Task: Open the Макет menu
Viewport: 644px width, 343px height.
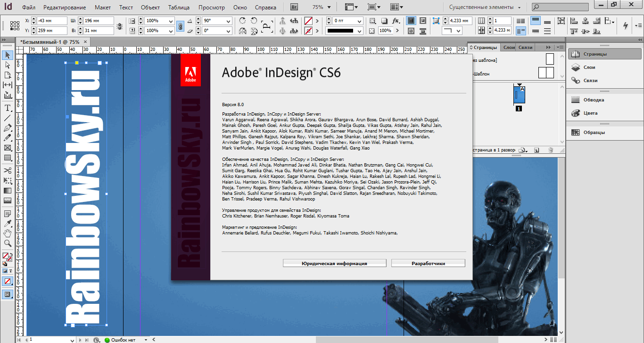Action: coord(103,8)
